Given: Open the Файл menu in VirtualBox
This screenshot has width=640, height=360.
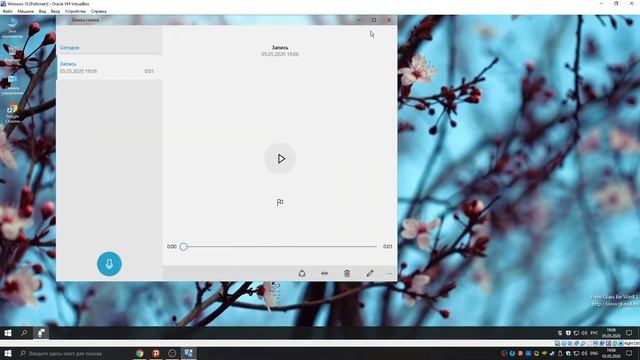Looking at the screenshot, I should coord(7,11).
